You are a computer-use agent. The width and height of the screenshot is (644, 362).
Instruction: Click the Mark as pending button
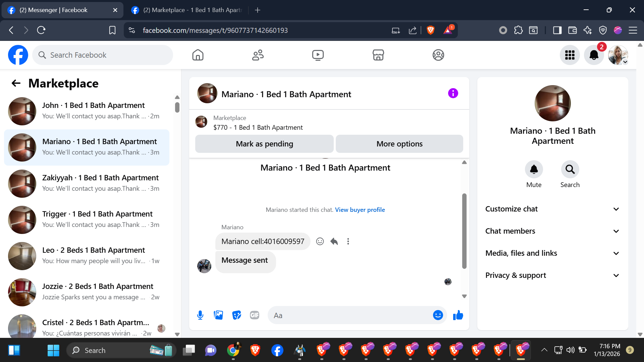pyautogui.click(x=264, y=144)
